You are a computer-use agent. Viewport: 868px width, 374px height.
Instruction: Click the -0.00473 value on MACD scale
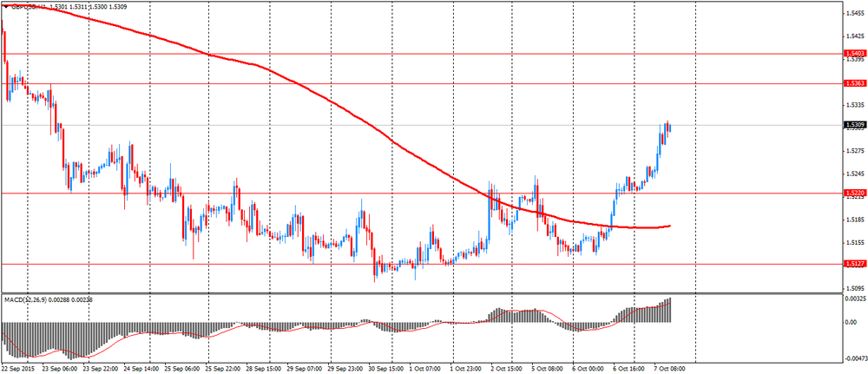tap(855, 358)
